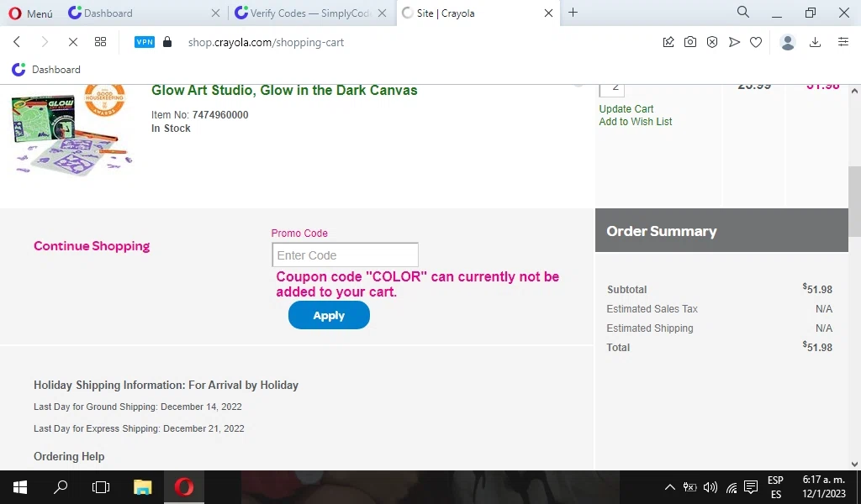Click the Update Cart link

626,108
